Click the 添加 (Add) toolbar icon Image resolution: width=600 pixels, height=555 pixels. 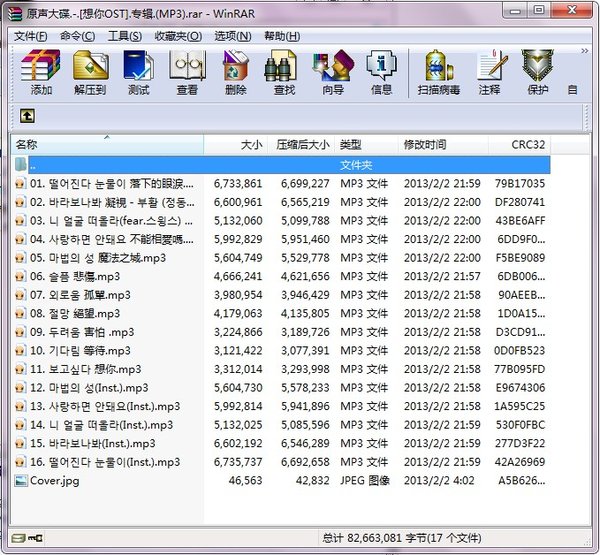41,72
